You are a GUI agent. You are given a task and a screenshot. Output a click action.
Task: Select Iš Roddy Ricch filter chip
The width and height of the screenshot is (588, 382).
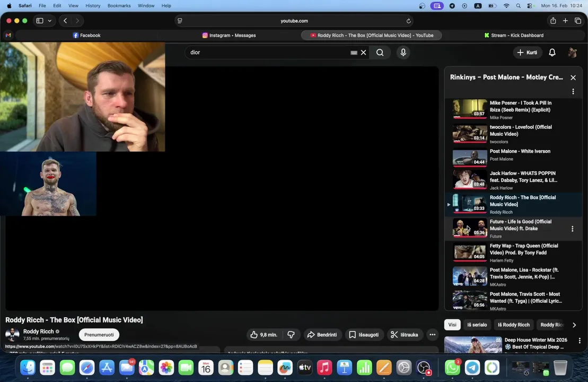[513, 325]
